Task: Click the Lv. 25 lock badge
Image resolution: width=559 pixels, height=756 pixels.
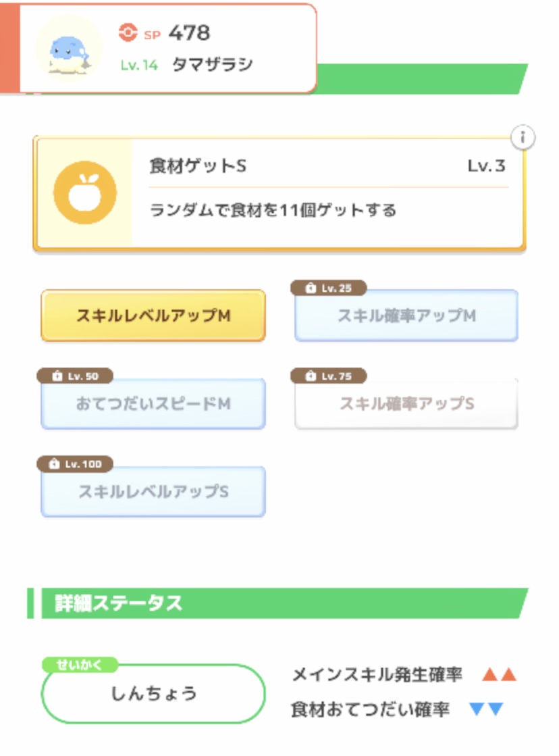Action: 329,288
